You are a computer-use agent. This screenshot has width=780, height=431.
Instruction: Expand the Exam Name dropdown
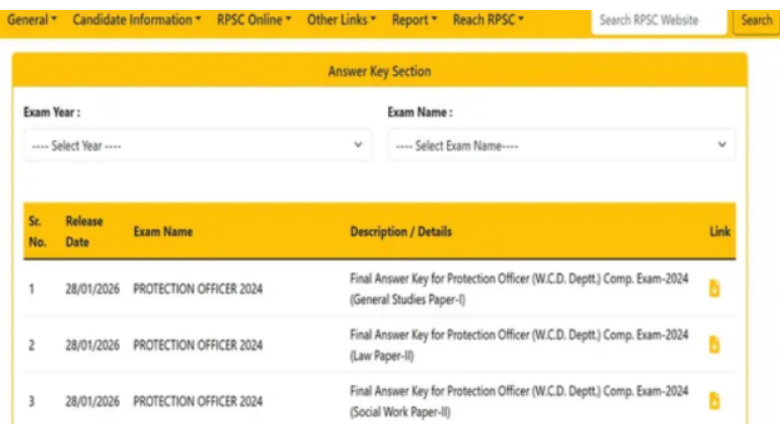(561, 146)
